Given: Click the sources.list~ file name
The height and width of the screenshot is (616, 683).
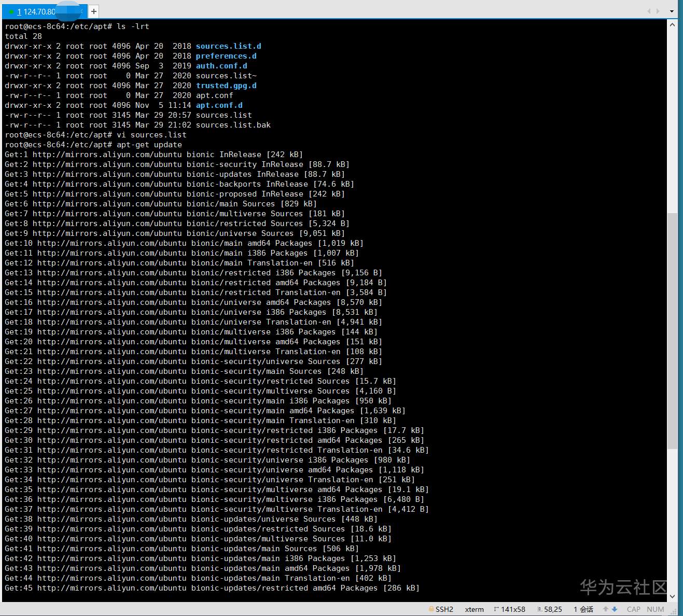Looking at the screenshot, I should click(226, 76).
